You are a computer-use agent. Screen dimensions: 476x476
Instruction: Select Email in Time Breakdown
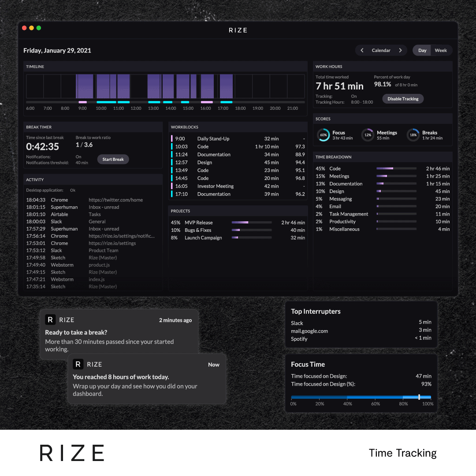tap(383, 206)
